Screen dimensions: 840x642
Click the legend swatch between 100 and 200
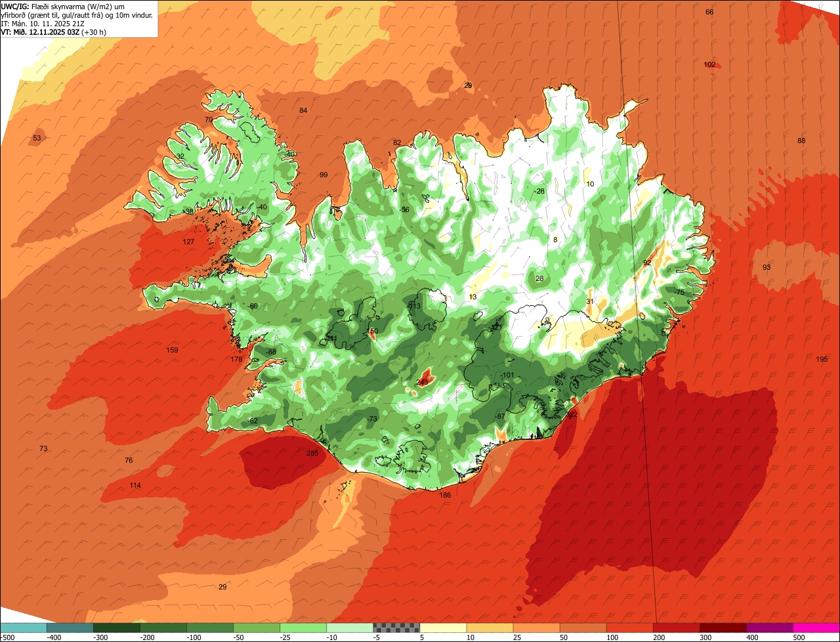pyautogui.click(x=629, y=628)
